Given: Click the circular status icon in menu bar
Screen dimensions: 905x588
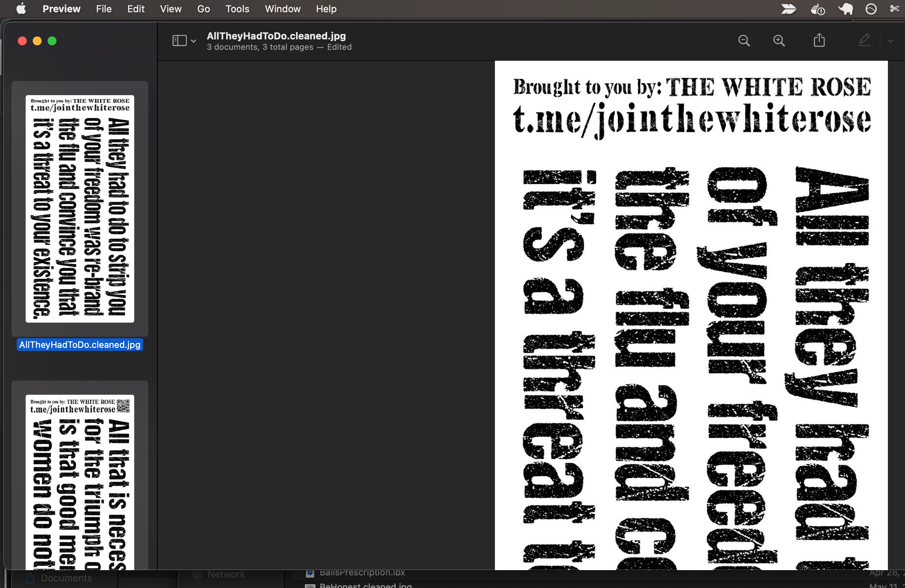Looking at the screenshot, I should tap(871, 9).
